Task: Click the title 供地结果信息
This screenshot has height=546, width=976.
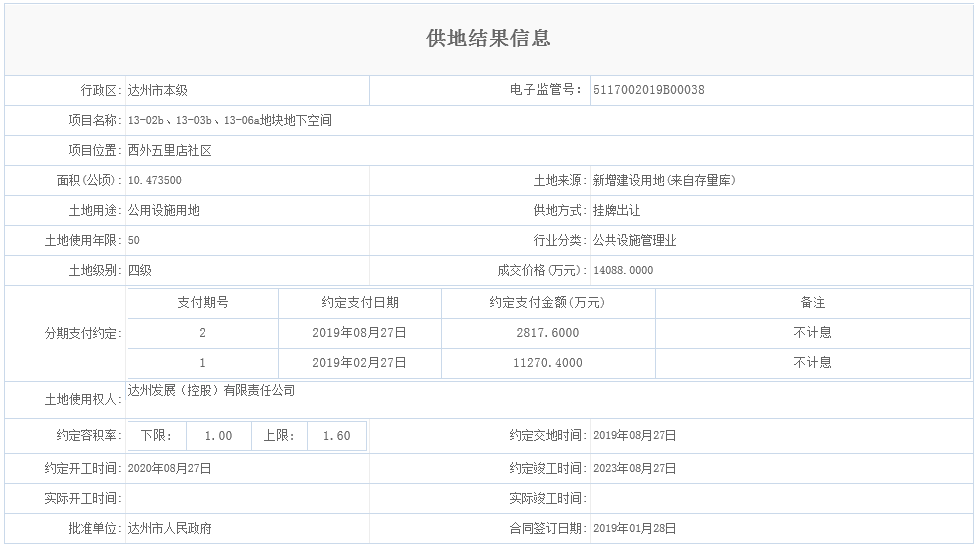Action: point(488,39)
